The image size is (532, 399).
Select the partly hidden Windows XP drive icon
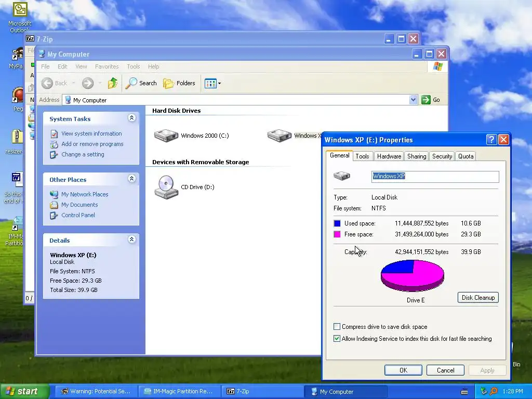tap(279, 136)
